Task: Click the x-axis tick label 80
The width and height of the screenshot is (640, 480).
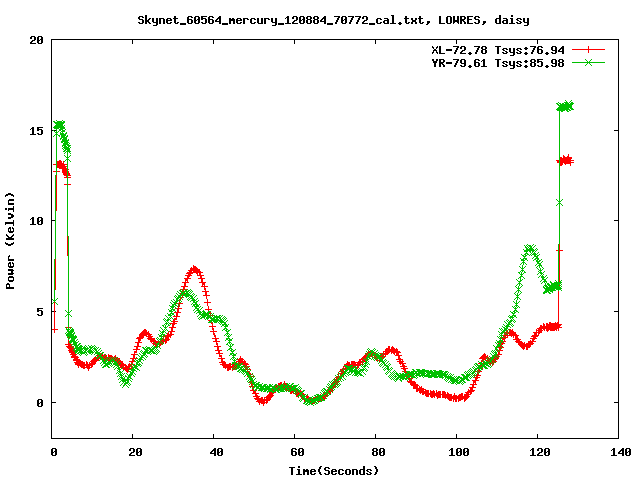Action: (x=378, y=452)
